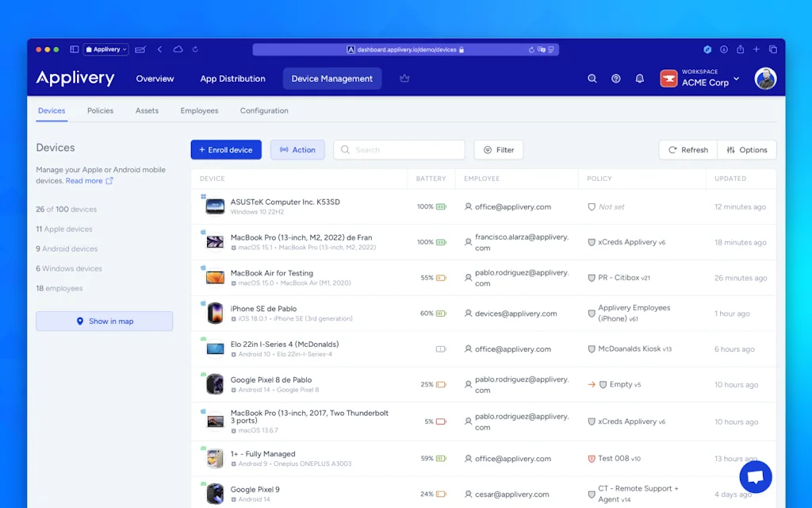Viewport: 812px width, 508px height.
Task: Click the user profile avatar
Action: coord(765,79)
